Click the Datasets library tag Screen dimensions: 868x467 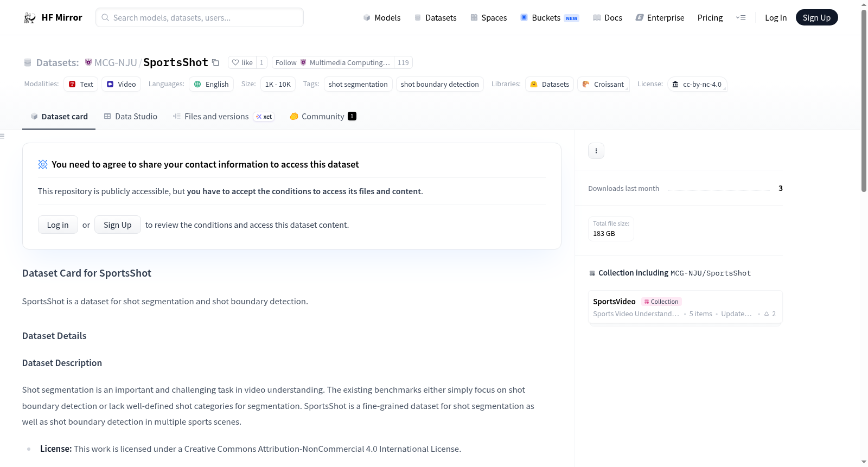(x=550, y=84)
